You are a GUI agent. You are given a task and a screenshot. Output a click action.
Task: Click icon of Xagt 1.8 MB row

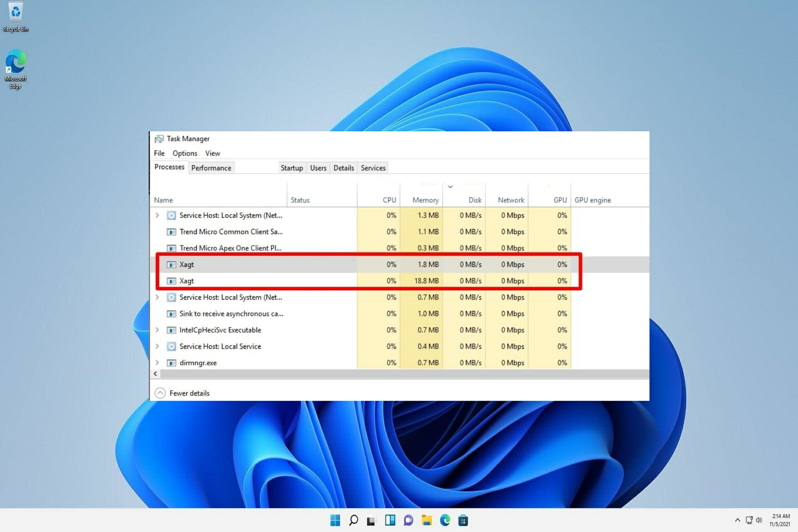(x=171, y=265)
